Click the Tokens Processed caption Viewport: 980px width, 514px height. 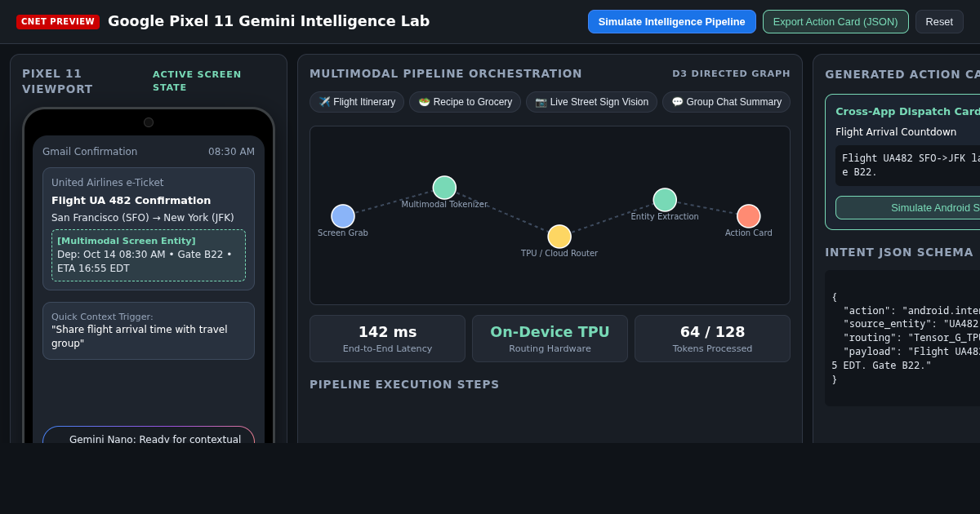click(712, 349)
